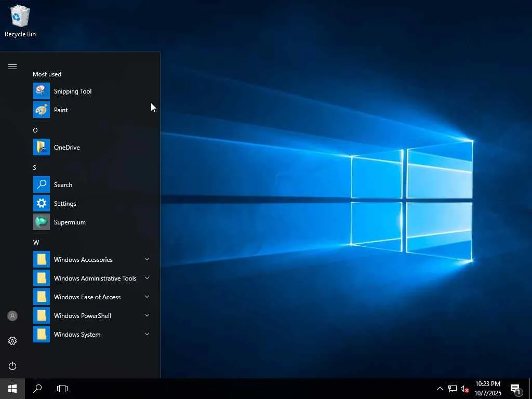Open taskbar Search magnifier
The image size is (532, 399).
[x=37, y=389]
